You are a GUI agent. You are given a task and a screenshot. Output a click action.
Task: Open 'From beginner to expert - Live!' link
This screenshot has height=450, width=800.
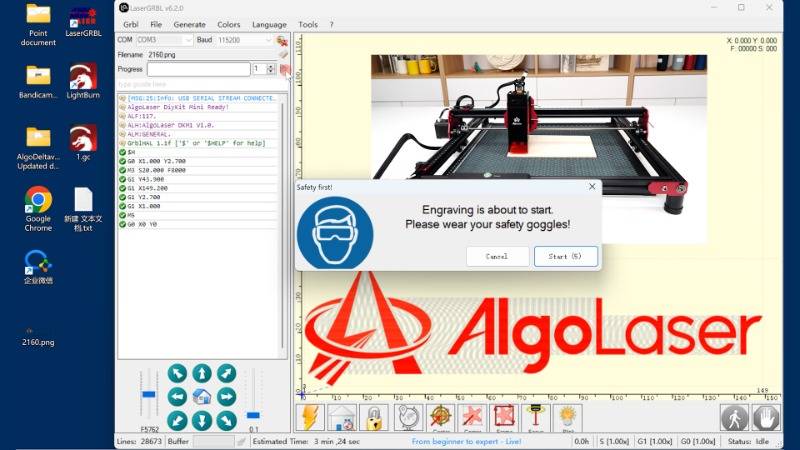coord(466,441)
